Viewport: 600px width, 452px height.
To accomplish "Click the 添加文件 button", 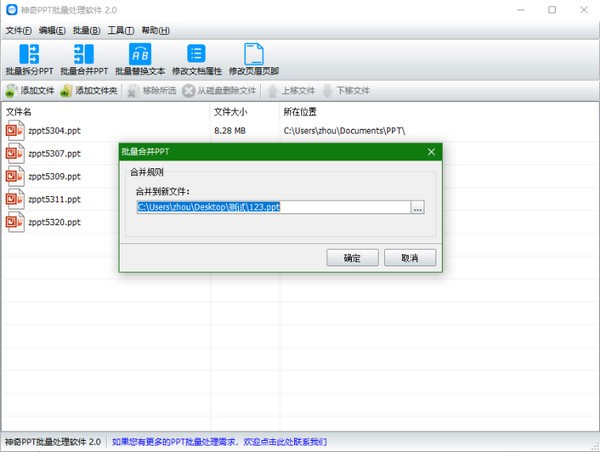I will pos(30,91).
